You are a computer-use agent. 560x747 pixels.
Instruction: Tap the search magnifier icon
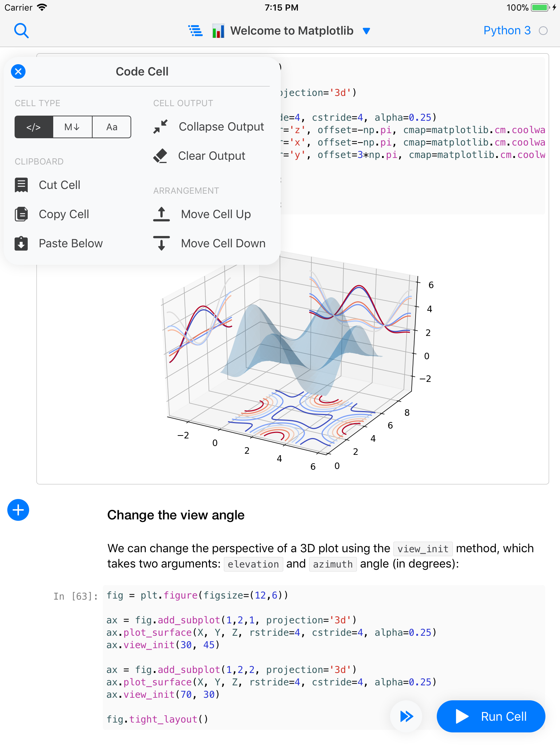click(x=21, y=31)
